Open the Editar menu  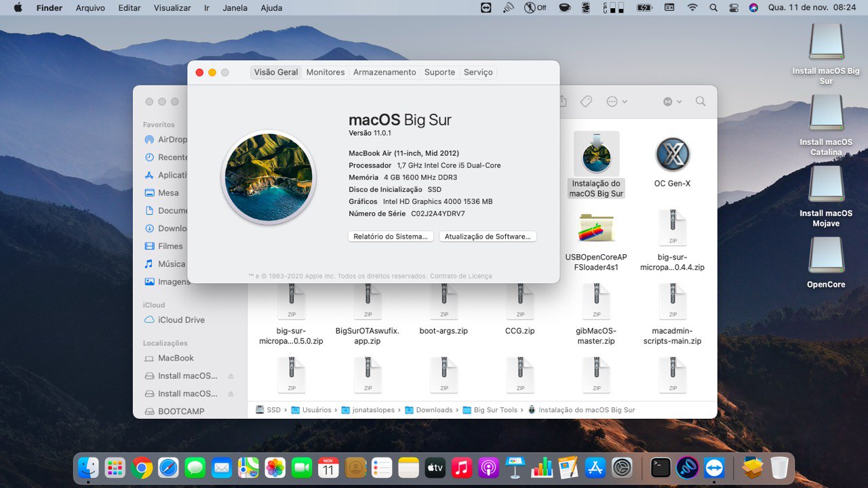pyautogui.click(x=130, y=8)
